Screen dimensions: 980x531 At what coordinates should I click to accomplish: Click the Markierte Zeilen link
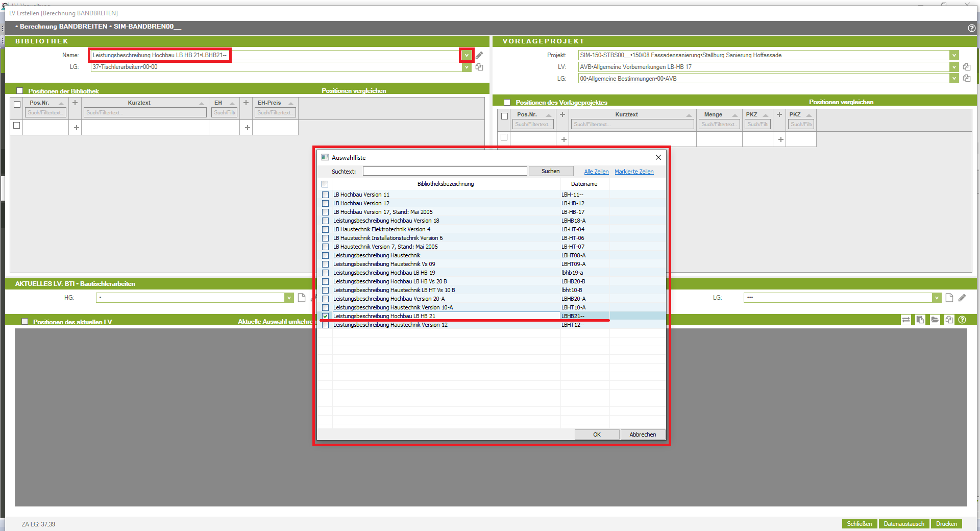(x=634, y=172)
